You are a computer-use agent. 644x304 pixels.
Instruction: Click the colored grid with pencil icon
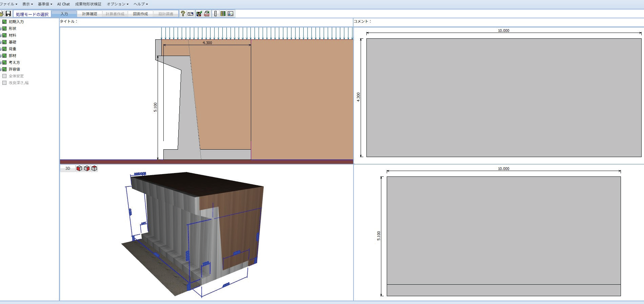[x=199, y=14]
